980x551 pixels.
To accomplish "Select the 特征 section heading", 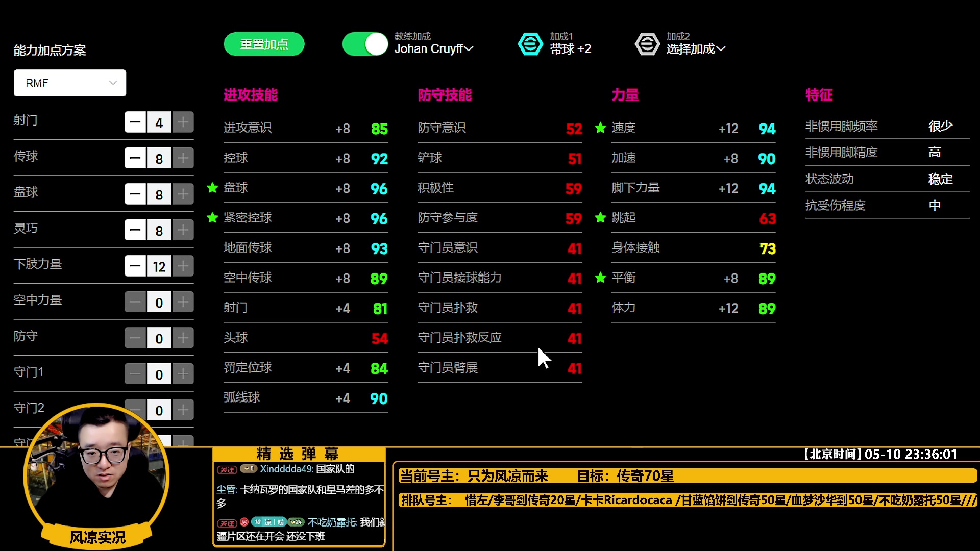I will coord(819,95).
